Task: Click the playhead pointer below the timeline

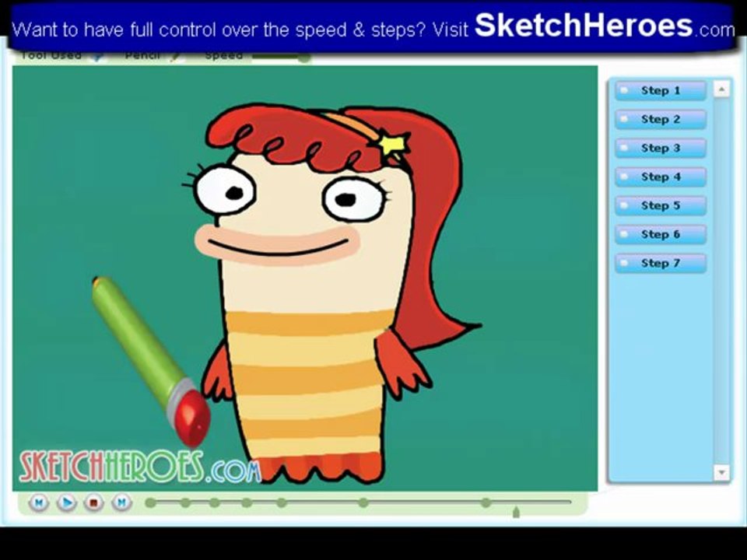Action: coord(516,513)
